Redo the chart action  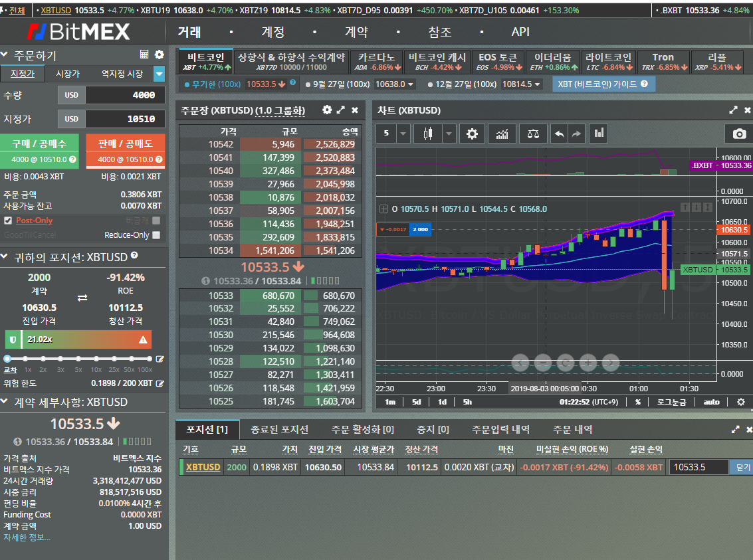[576, 134]
